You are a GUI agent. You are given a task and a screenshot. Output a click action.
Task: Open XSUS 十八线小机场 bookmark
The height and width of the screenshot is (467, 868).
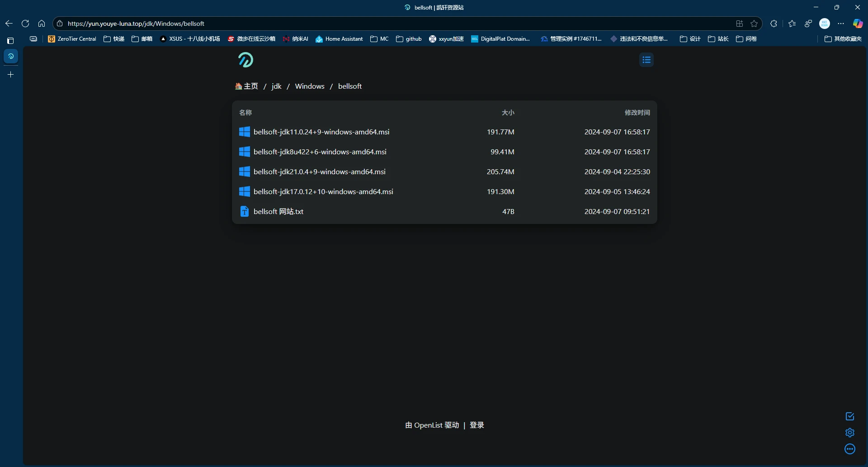tap(190, 39)
